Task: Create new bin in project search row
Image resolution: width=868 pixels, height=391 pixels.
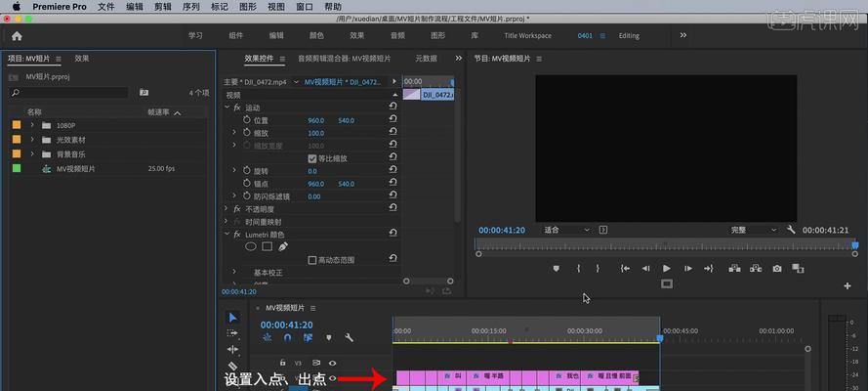Action: coord(144,93)
